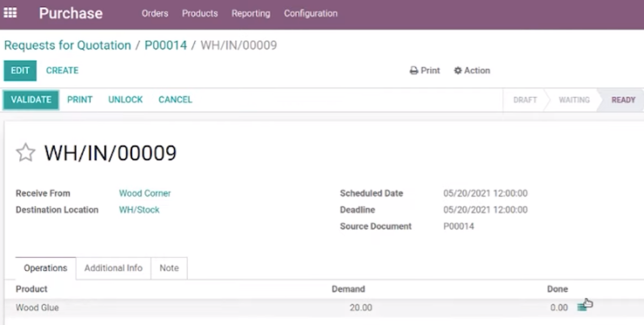Mark WH/IN/00009 as favorite with star
Image resolution: width=644 pixels, height=325 pixels.
click(x=25, y=152)
